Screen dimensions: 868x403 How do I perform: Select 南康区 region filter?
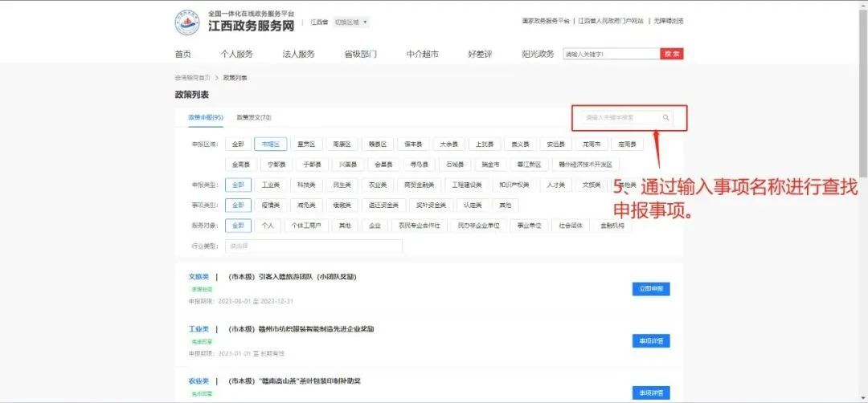342,145
